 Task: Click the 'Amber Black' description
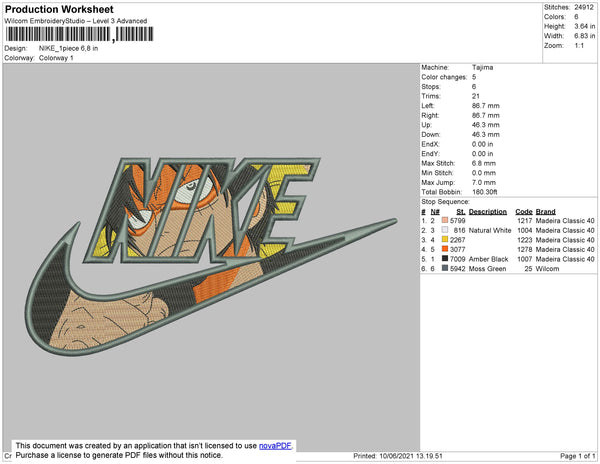coord(488,259)
